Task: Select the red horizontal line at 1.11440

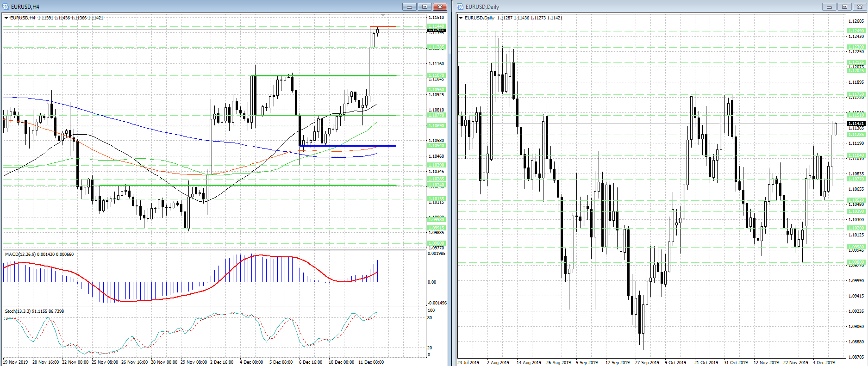Action: tap(383, 26)
